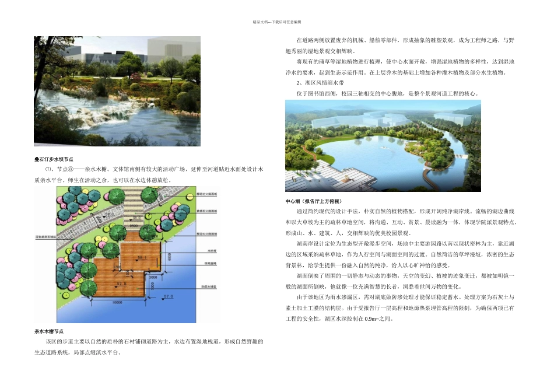Select the line beginning '该区的步道主要以自然的质朴'
Image resolution: width=554 pixels, height=392 pixels.
tap(155, 341)
